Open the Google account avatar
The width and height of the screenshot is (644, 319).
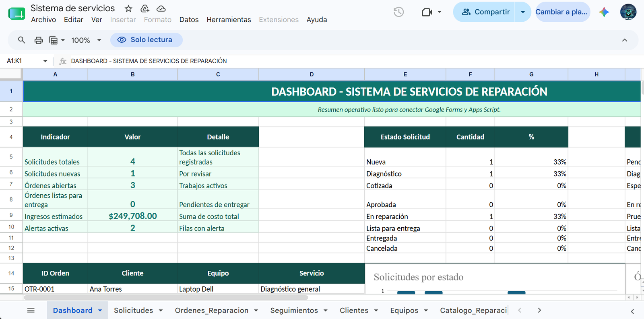click(628, 12)
